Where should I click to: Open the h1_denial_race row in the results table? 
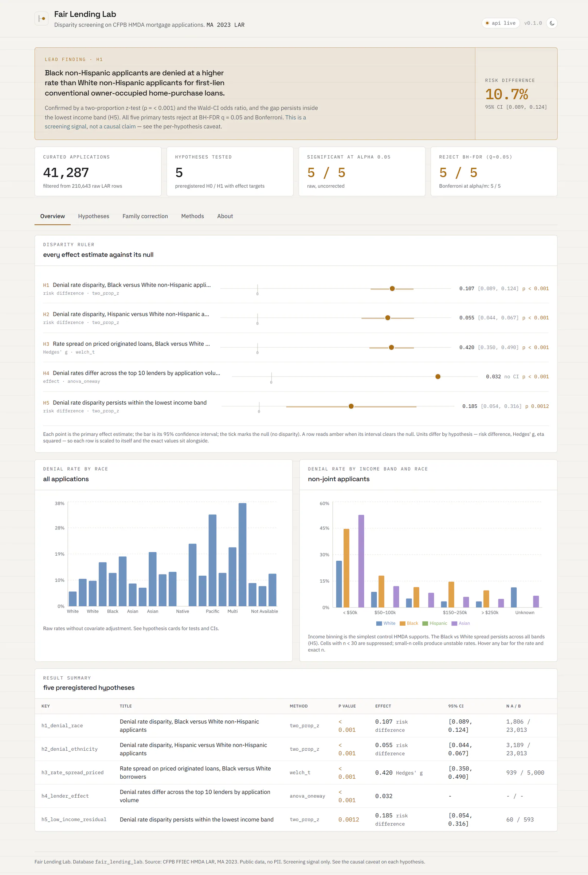295,725
